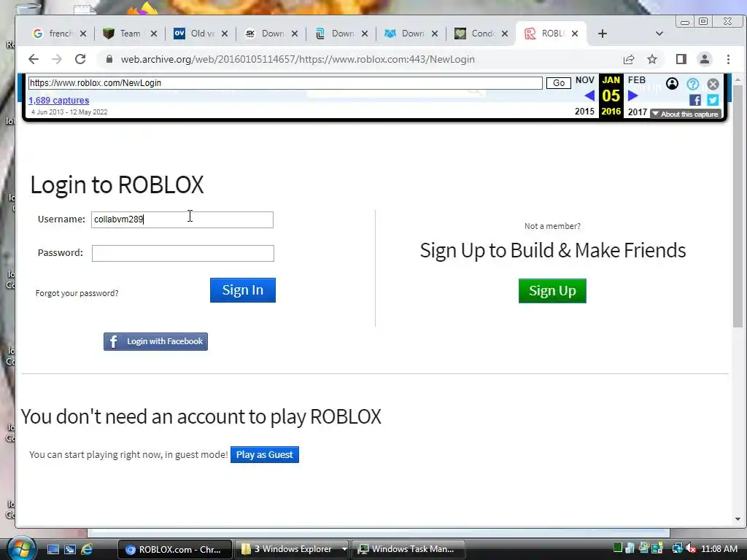Open '3 Windows Explorer' taskbar group
The image size is (747, 560).
(x=292, y=549)
